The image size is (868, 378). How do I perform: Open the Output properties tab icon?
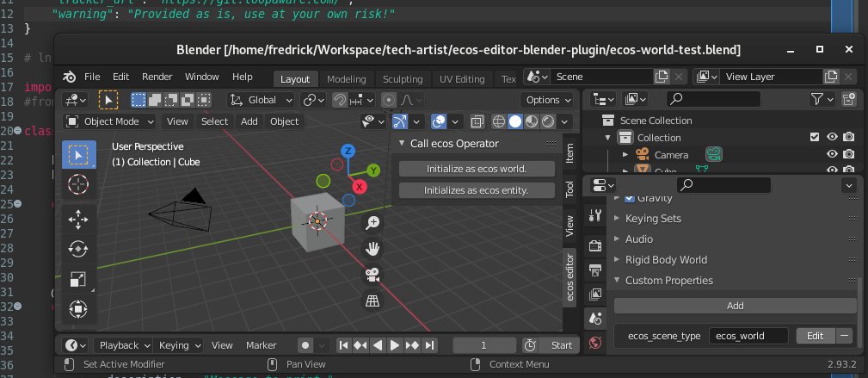click(x=595, y=270)
